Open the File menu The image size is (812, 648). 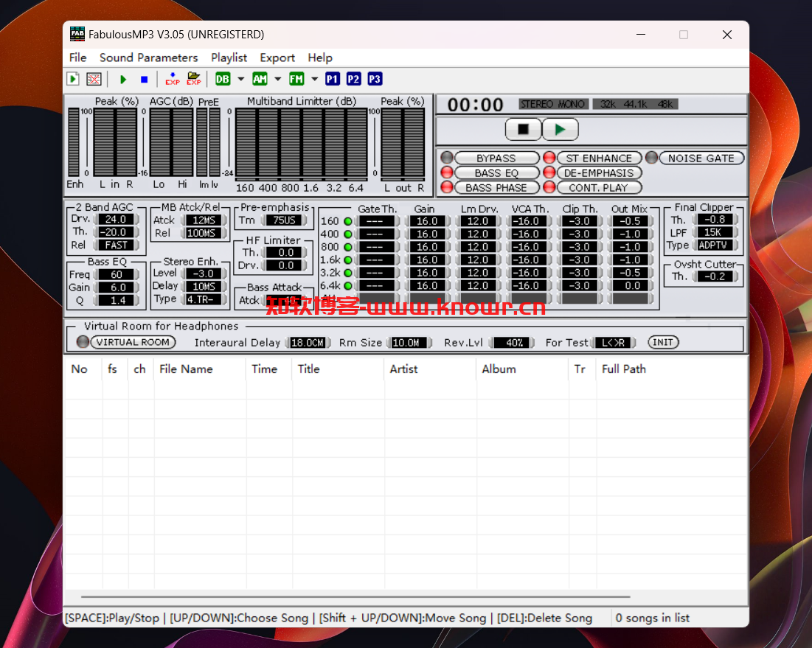(77, 58)
